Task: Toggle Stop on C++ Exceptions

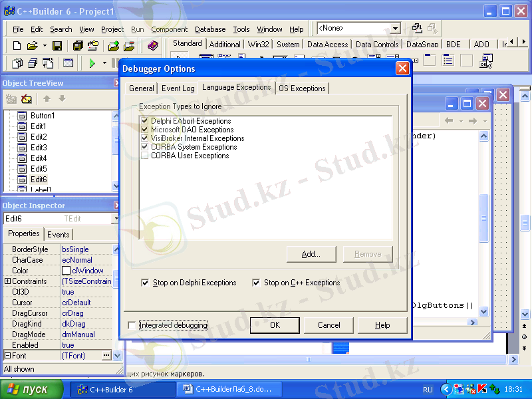Action: pos(256,282)
